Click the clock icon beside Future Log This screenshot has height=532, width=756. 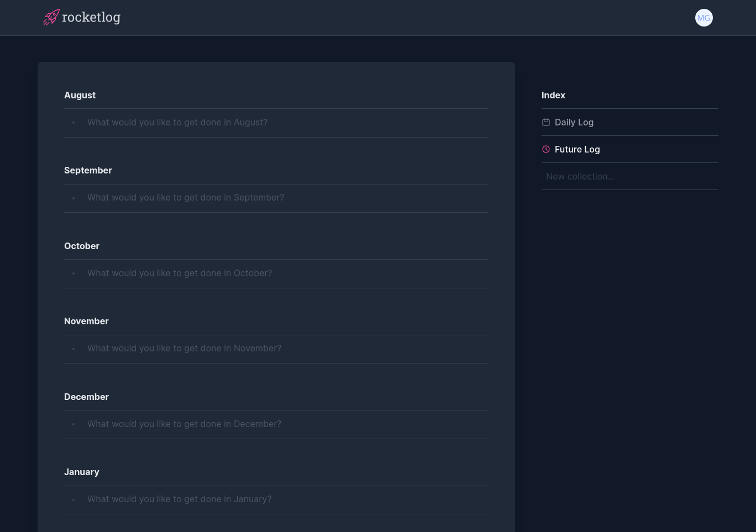(546, 149)
